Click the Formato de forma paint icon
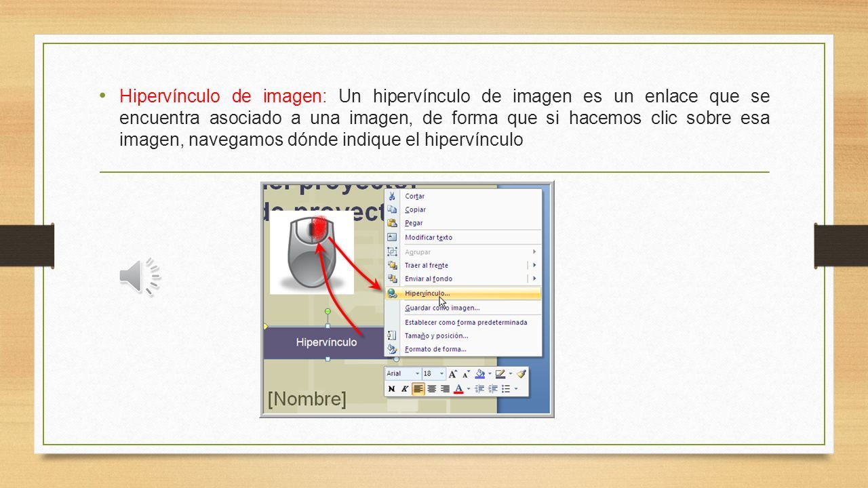The height and width of the screenshot is (488, 868). point(392,349)
